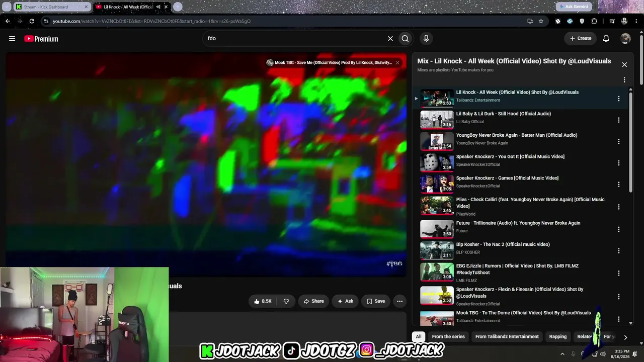644x362 pixels.
Task: Open options for Flexin & Finessin item
Action: pyautogui.click(x=619, y=297)
